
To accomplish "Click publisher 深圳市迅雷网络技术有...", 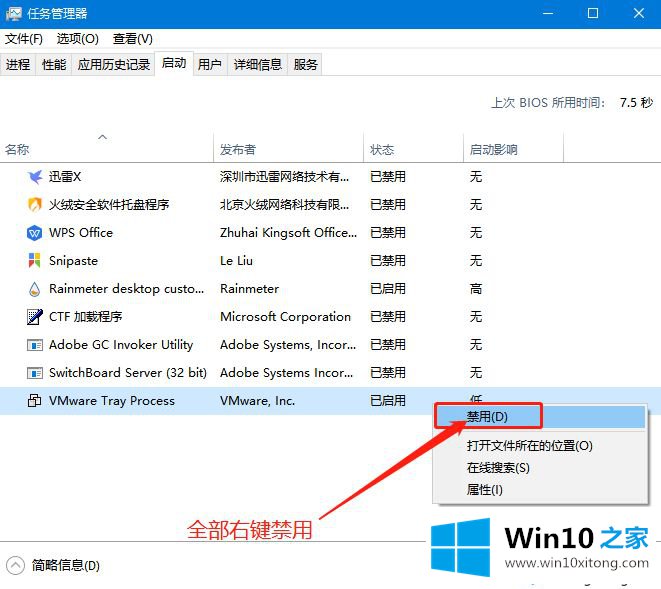I will tap(285, 177).
